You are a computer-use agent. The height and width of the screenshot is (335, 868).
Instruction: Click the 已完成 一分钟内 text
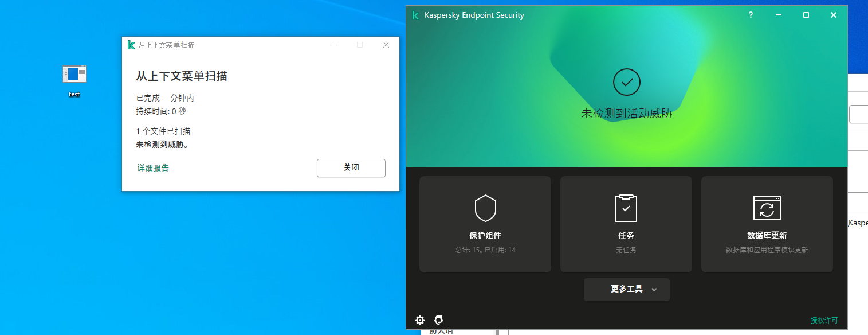(x=165, y=98)
